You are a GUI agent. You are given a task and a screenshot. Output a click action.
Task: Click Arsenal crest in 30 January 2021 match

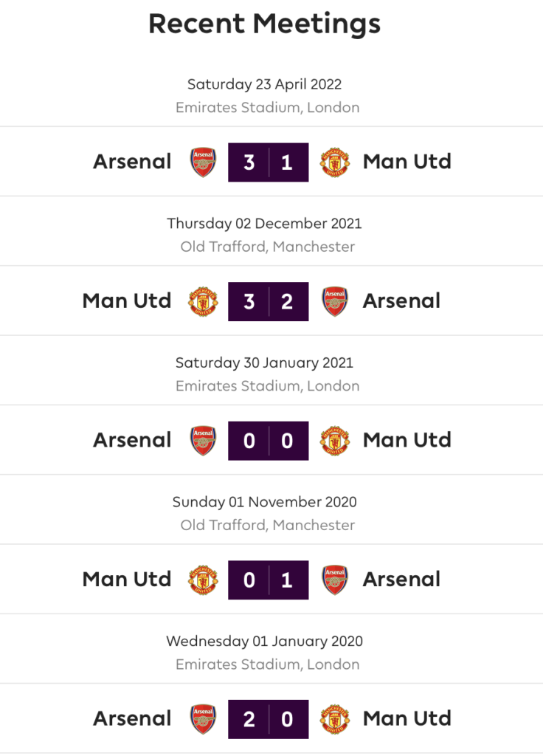point(203,441)
